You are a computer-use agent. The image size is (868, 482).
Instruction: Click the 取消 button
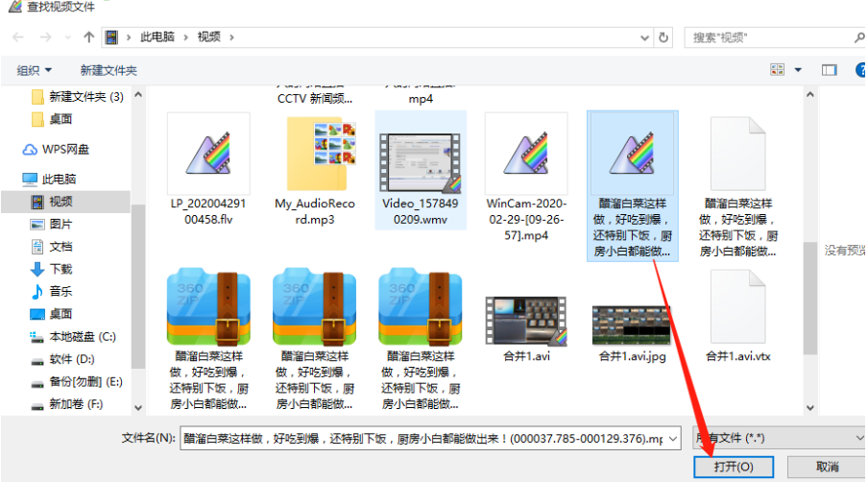click(827, 467)
